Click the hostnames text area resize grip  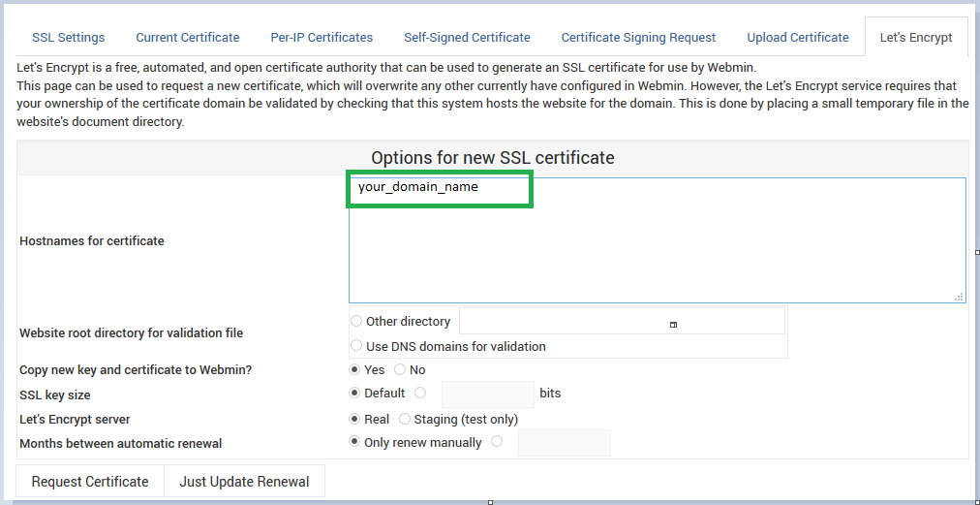coord(960,297)
